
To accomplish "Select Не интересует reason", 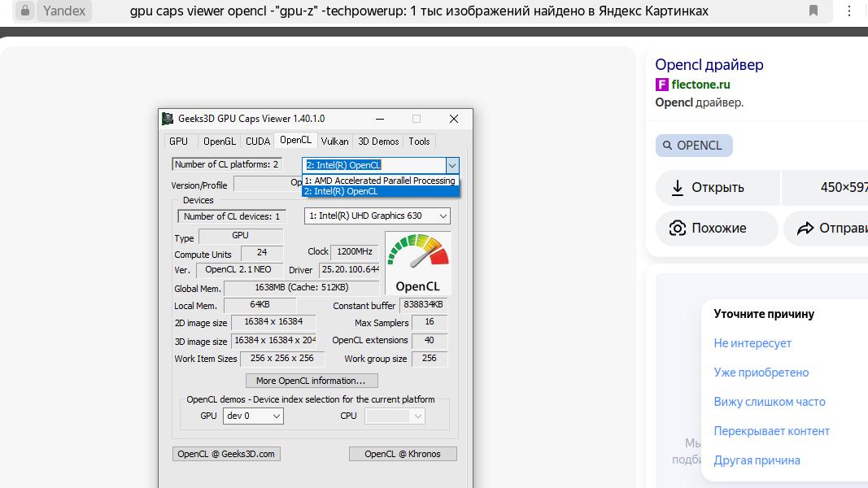I will click(752, 343).
